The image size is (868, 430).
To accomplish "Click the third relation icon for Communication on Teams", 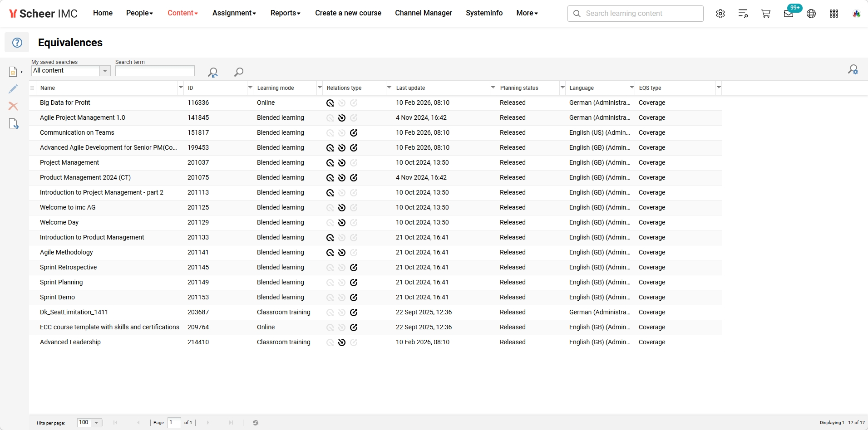I will click(x=354, y=133).
